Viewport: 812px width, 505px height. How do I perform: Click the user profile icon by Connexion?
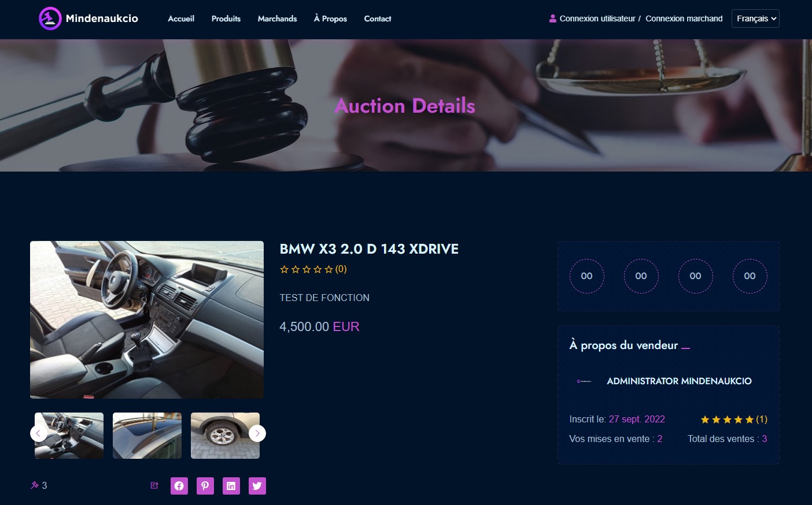click(553, 18)
